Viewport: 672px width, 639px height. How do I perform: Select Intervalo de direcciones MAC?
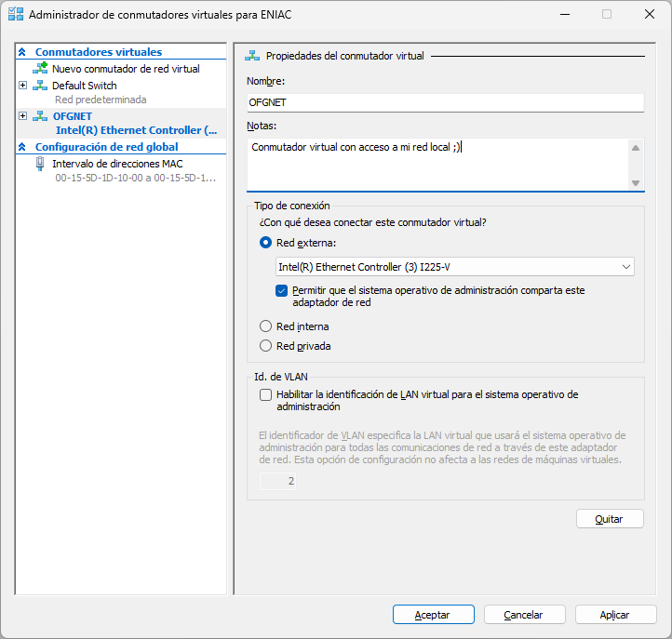pyautogui.click(x=117, y=164)
